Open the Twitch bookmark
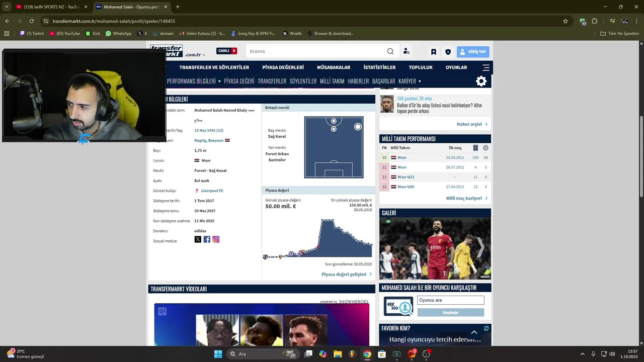Image resolution: width=644 pixels, height=362 pixels. [x=32, y=34]
